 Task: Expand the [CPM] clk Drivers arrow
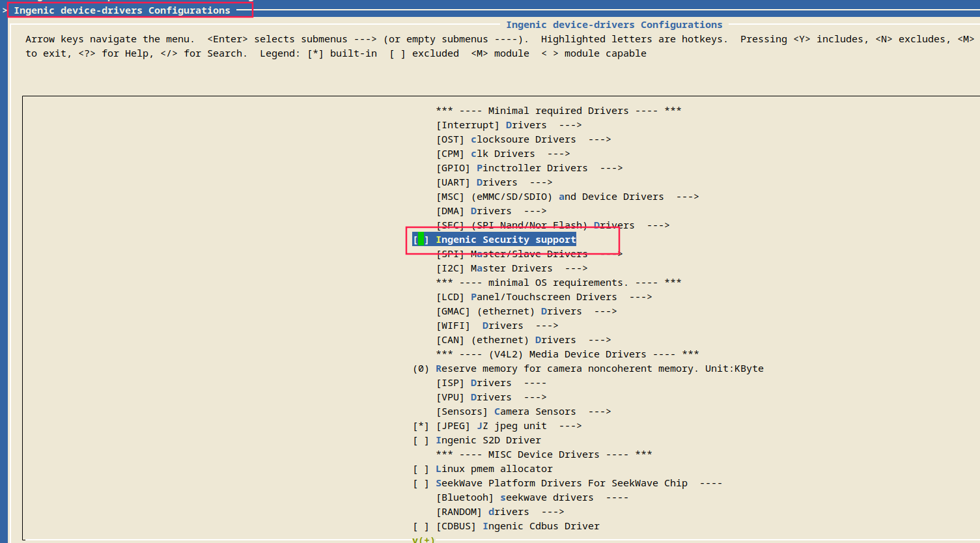(x=559, y=154)
